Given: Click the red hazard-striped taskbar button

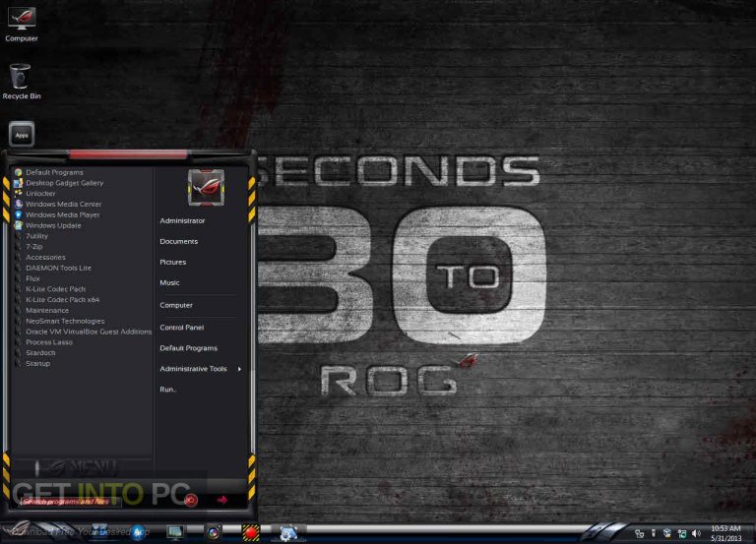Looking at the screenshot, I should point(250,532).
